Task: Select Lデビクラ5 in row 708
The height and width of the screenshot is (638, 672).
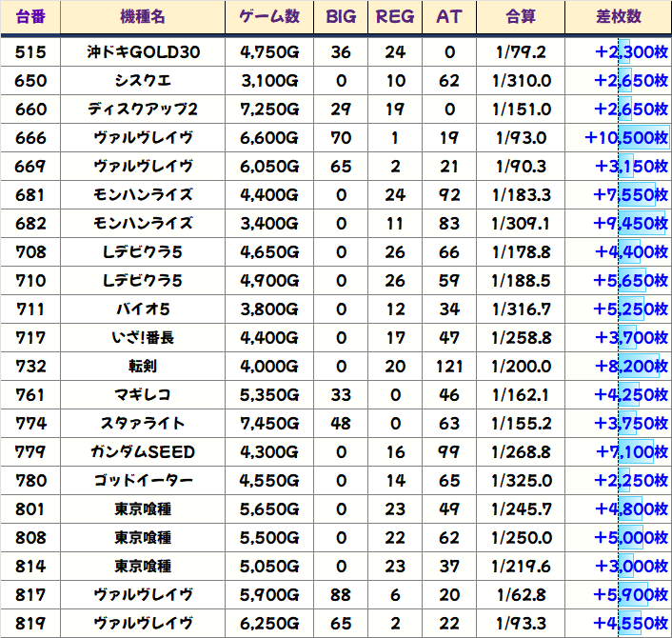Action: click(x=143, y=252)
